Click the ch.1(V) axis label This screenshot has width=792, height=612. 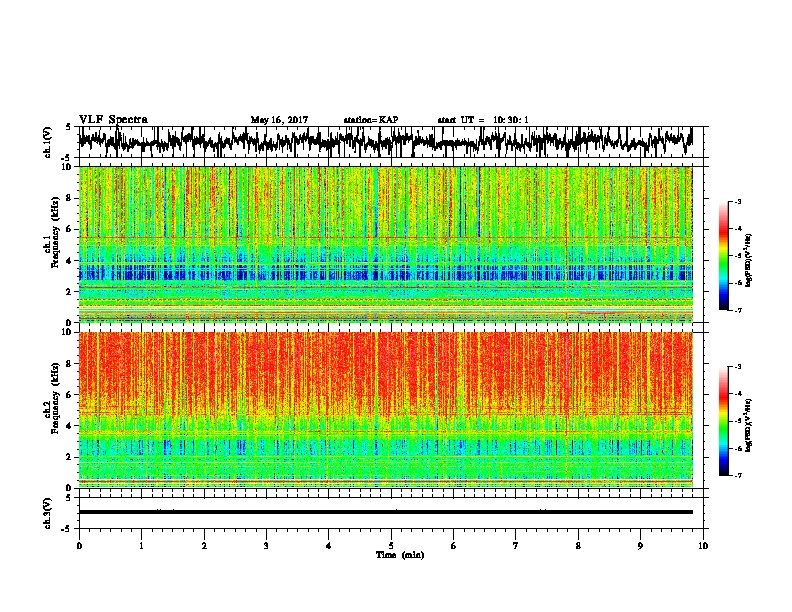click(x=48, y=142)
